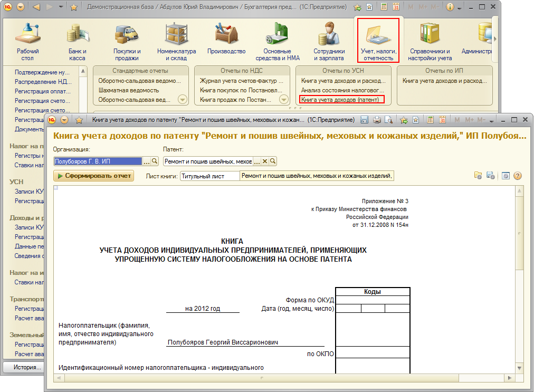The image size is (534, 392).
Task: Open Журнал учета счетов-фактур link
Action: pyautogui.click(x=242, y=81)
